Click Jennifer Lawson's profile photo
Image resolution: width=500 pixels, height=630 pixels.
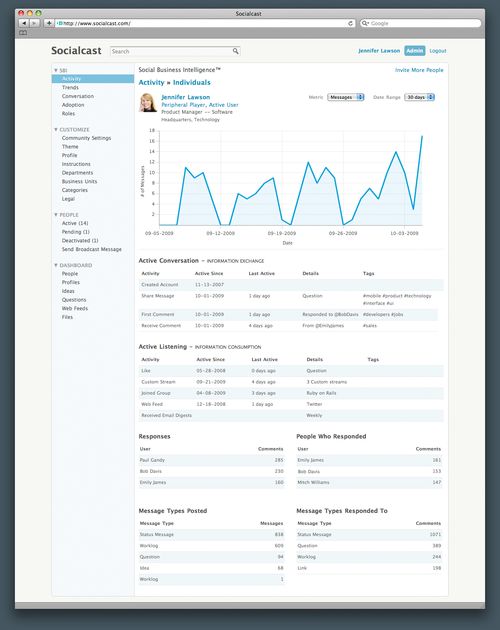click(x=148, y=102)
